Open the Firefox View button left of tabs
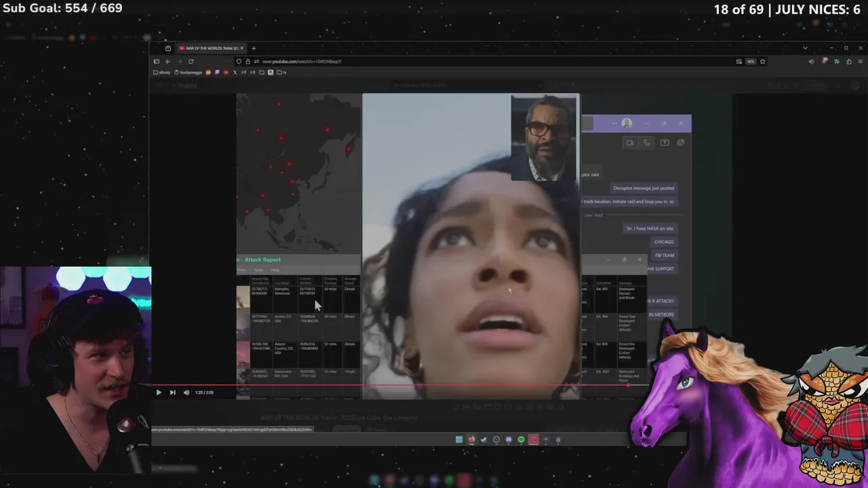Viewport: 868px width, 488px height. [168, 48]
